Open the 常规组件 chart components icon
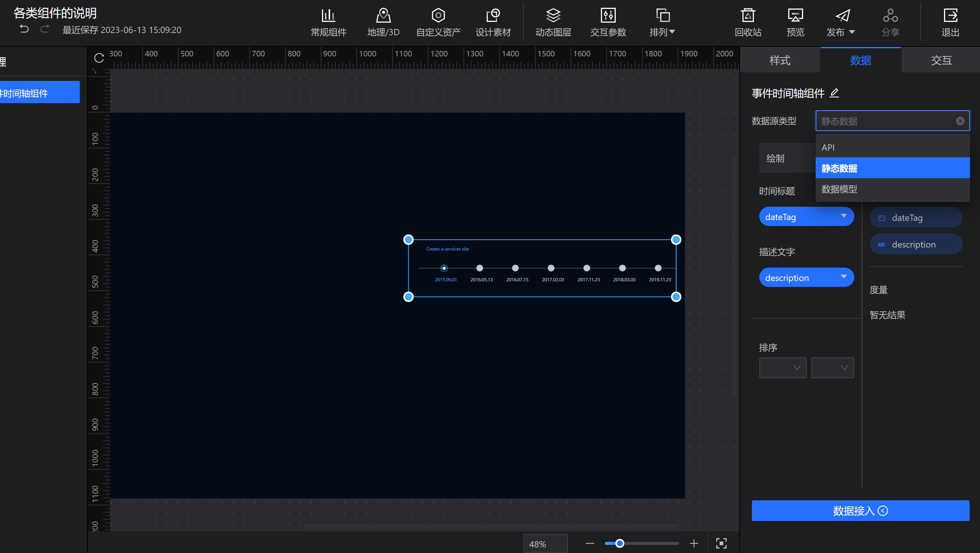This screenshot has height=553, width=980. pyautogui.click(x=328, y=16)
